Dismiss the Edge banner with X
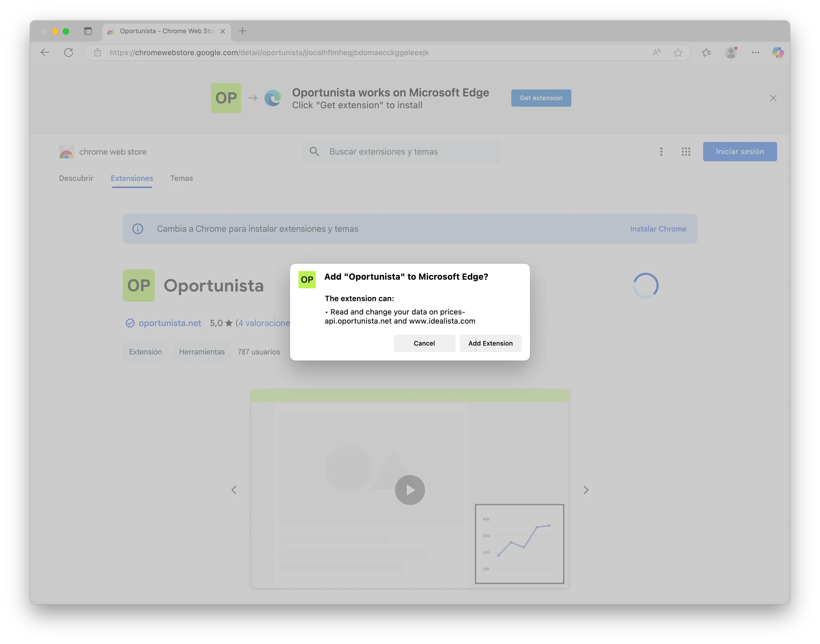Viewport: 820px width, 644px height. click(x=773, y=98)
